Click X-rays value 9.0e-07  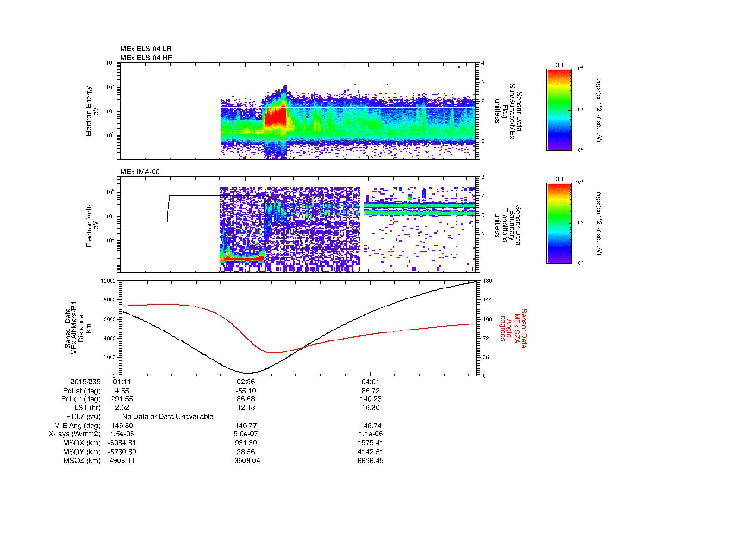pyautogui.click(x=246, y=434)
